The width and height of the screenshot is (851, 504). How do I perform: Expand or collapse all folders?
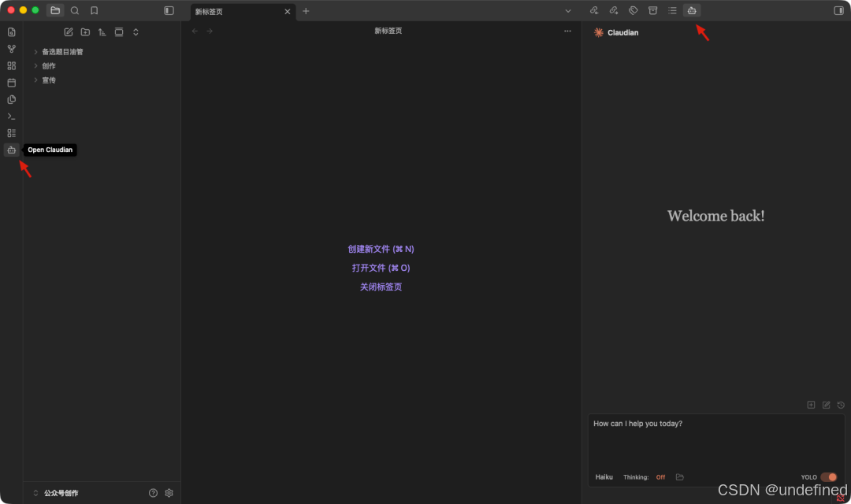[x=136, y=32]
